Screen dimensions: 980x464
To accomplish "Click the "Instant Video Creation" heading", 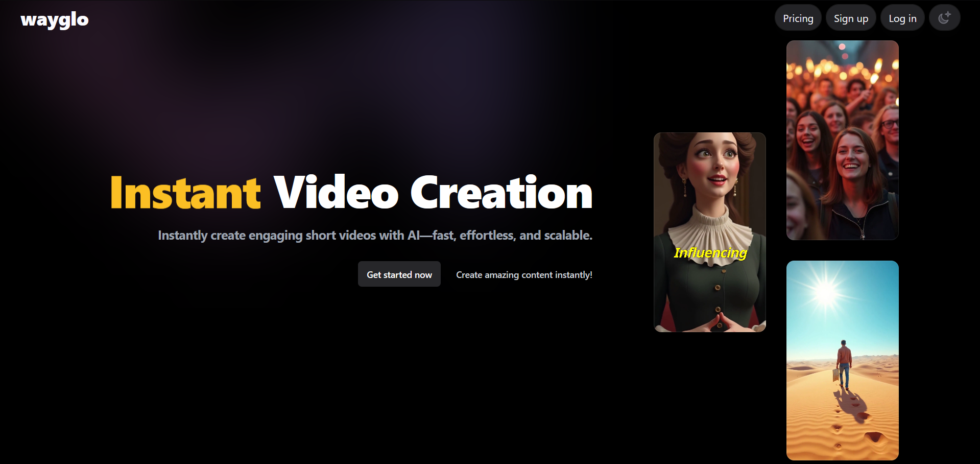I will [x=351, y=193].
